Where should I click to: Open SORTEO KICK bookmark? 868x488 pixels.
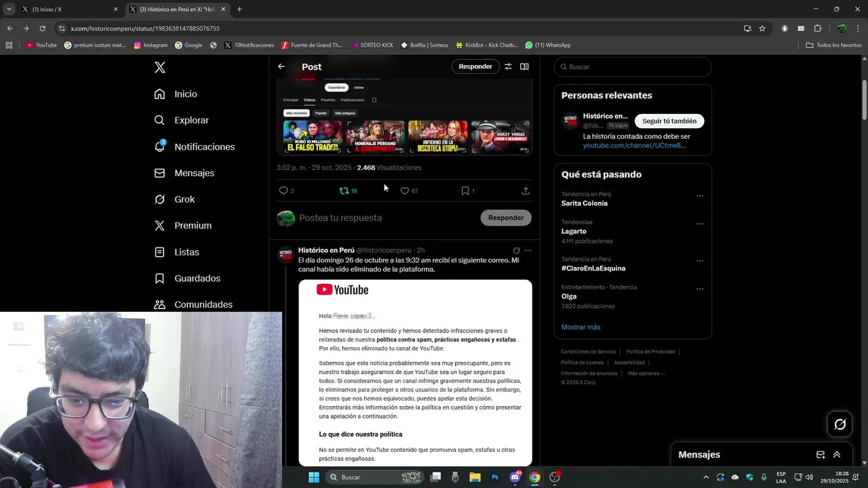pyautogui.click(x=372, y=45)
